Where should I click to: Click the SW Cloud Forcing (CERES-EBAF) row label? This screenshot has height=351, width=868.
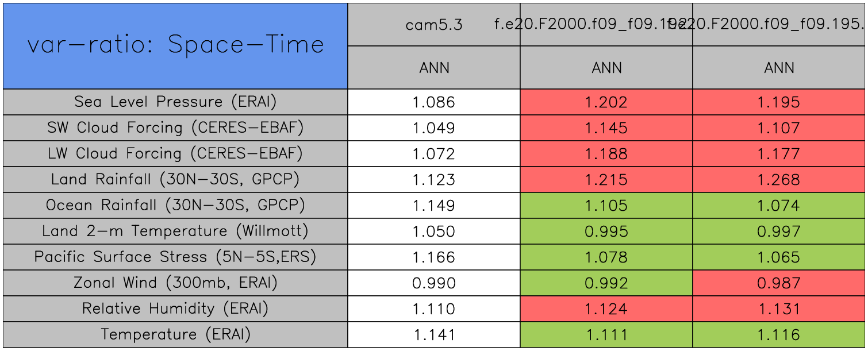point(175,128)
